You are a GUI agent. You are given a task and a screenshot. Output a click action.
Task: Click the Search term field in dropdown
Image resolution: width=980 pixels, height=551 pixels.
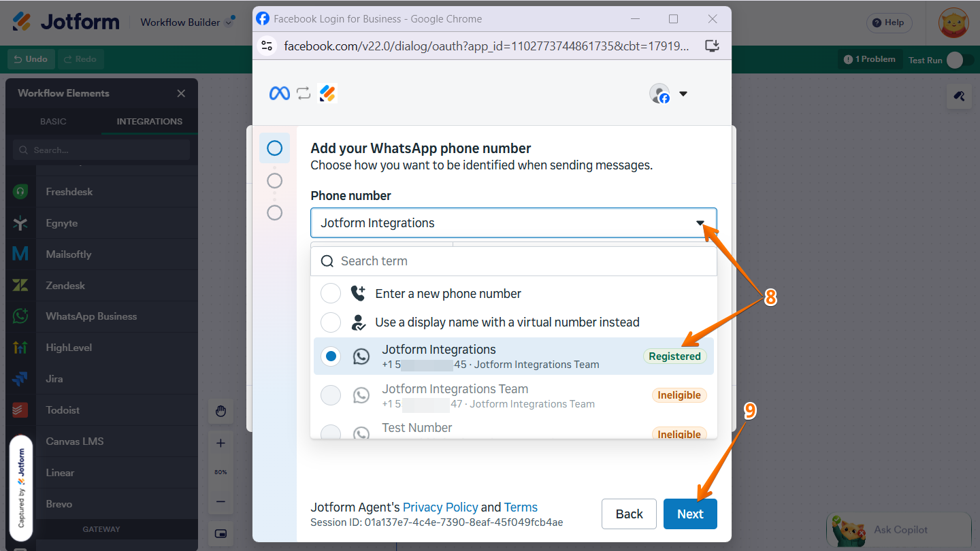[x=514, y=261]
